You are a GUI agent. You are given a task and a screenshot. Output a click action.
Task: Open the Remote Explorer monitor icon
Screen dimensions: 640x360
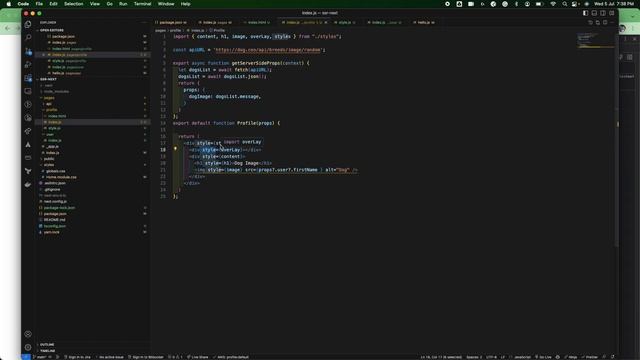click(x=28, y=91)
